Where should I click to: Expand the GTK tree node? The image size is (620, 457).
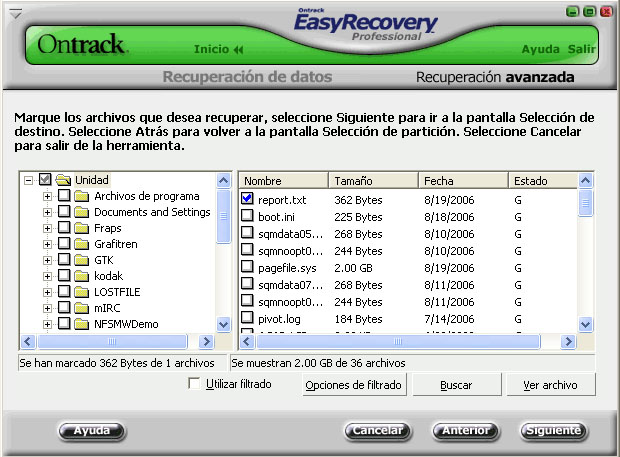(47, 261)
